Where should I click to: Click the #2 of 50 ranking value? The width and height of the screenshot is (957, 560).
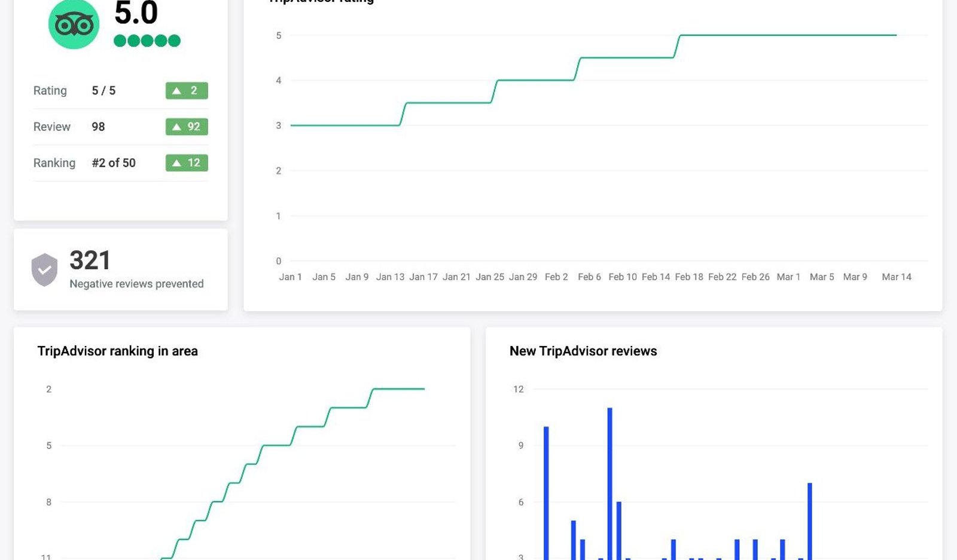pos(114,163)
